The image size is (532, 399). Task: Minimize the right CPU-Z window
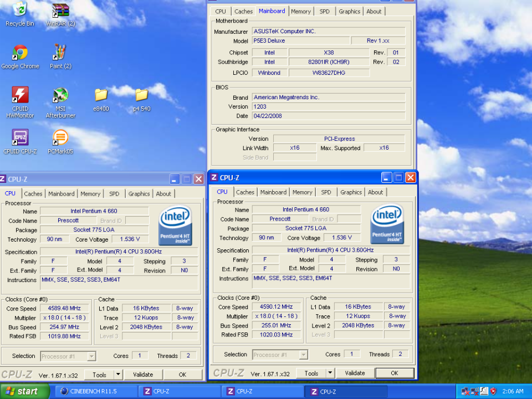(x=387, y=177)
